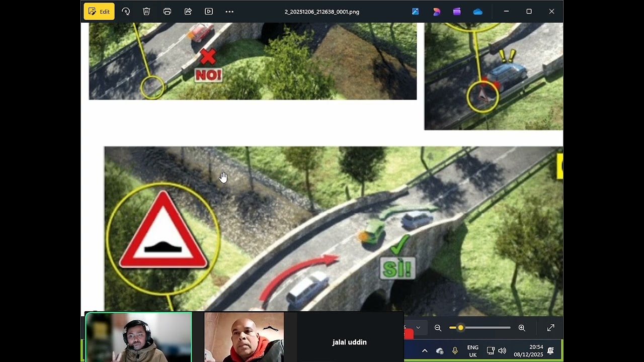This screenshot has height=362, width=644.
Task: Open the Photos image-editing app icon in the title bar
Action: coord(416,12)
